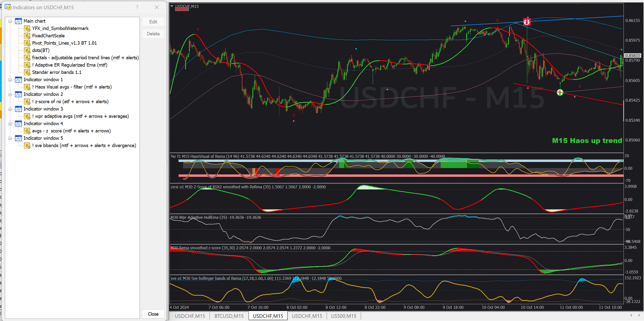Select the sve bbands indicator entry
Viewport: 644px width, 321px height.
(x=84, y=146)
